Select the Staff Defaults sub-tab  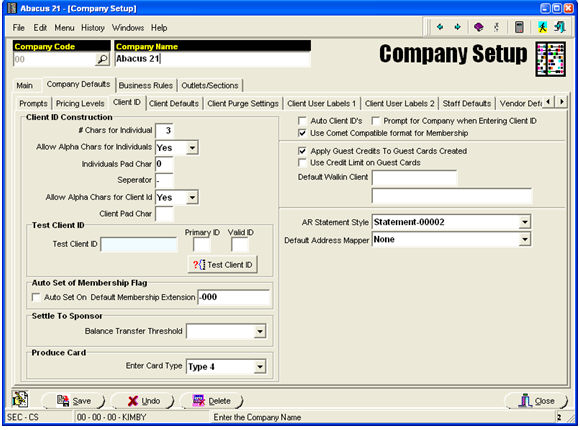tap(467, 104)
